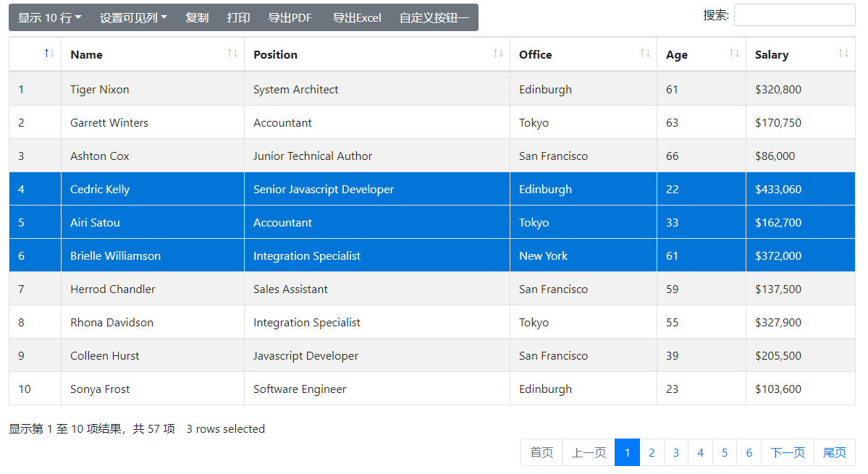
Task: Click the Salary column header text
Action: (772, 55)
